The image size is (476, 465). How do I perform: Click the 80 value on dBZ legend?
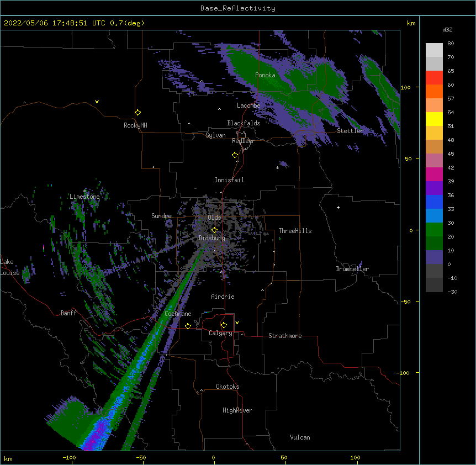(451, 44)
